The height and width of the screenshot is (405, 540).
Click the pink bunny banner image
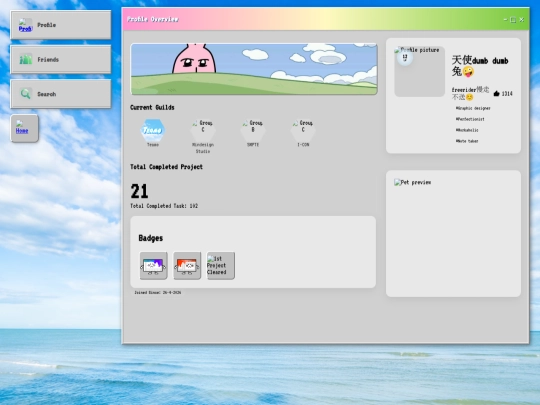click(254, 69)
